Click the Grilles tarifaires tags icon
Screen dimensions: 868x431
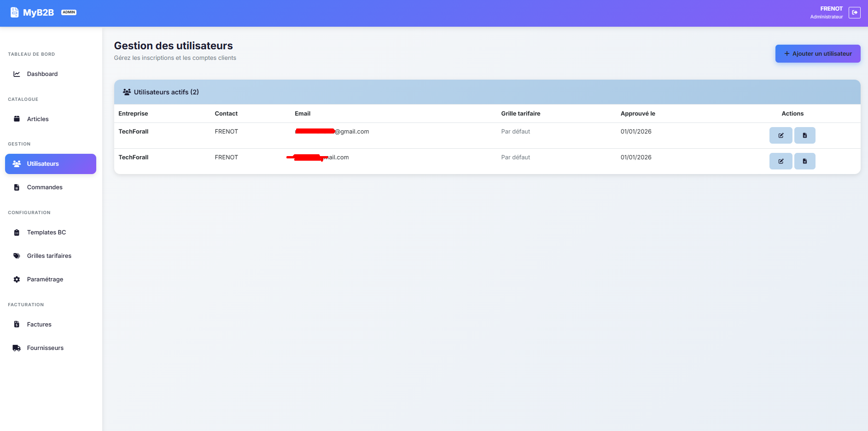[x=17, y=256]
